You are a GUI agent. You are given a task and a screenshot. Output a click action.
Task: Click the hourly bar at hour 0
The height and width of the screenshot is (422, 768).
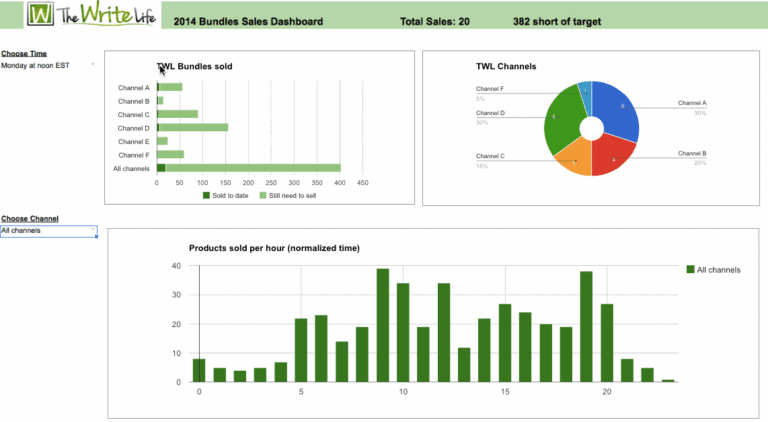pyautogui.click(x=199, y=370)
